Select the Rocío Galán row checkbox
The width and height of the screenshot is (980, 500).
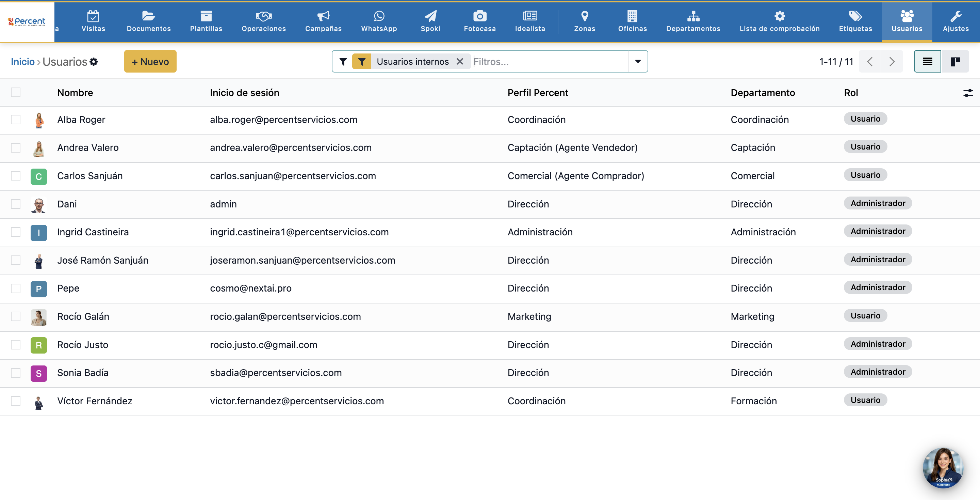16,317
